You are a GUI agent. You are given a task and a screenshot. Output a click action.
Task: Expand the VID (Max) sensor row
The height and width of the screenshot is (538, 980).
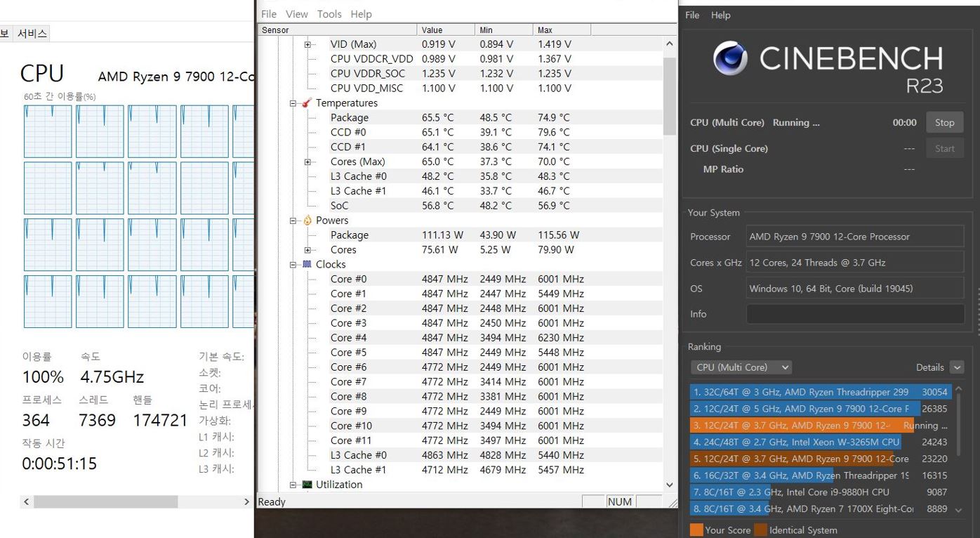[x=307, y=44]
